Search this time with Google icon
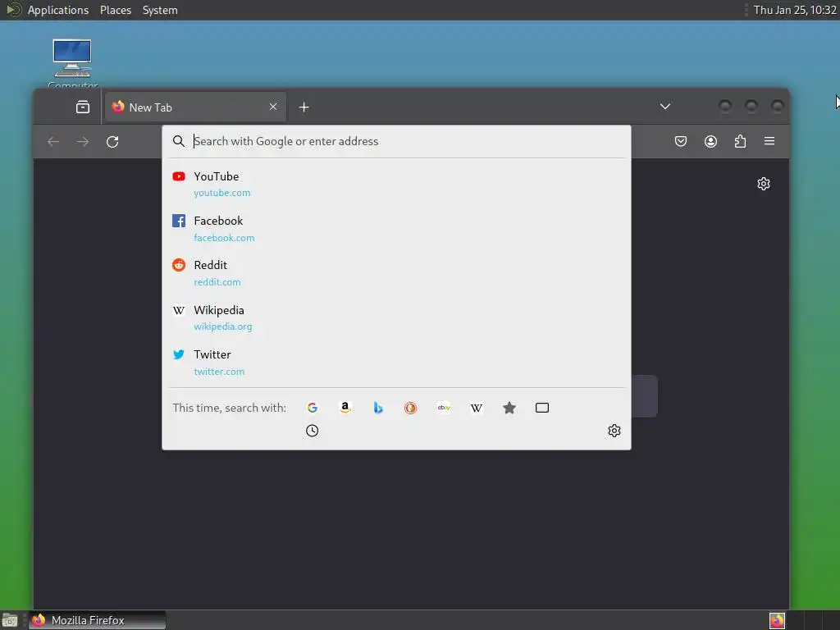The height and width of the screenshot is (630, 840). click(313, 408)
